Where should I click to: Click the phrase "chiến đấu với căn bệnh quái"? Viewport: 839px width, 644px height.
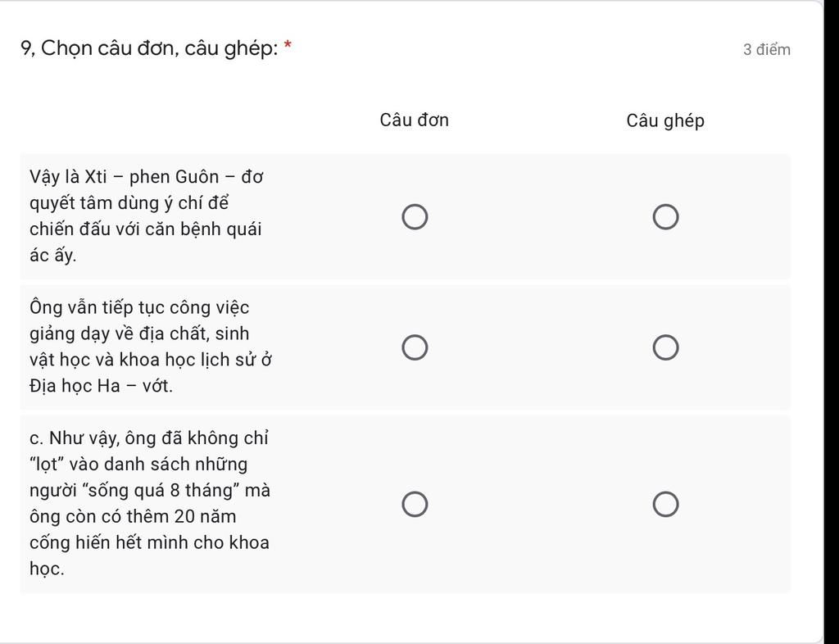point(146,229)
